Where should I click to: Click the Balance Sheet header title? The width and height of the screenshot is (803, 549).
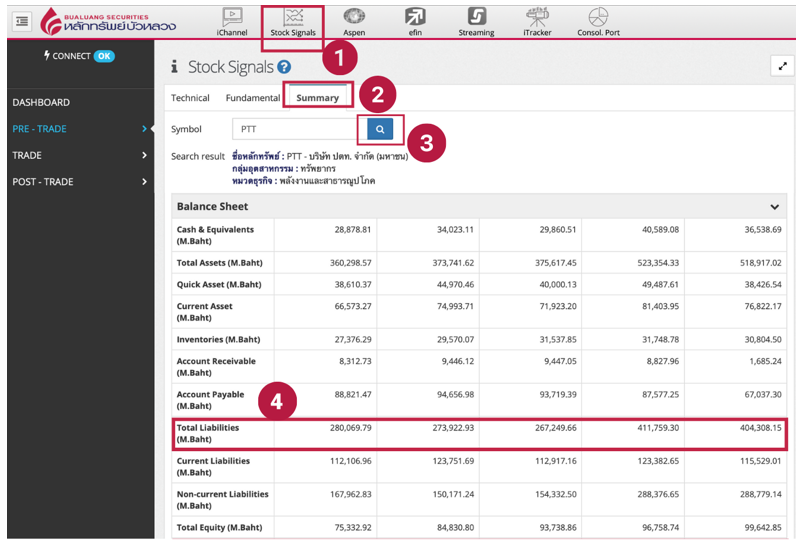pyautogui.click(x=213, y=206)
